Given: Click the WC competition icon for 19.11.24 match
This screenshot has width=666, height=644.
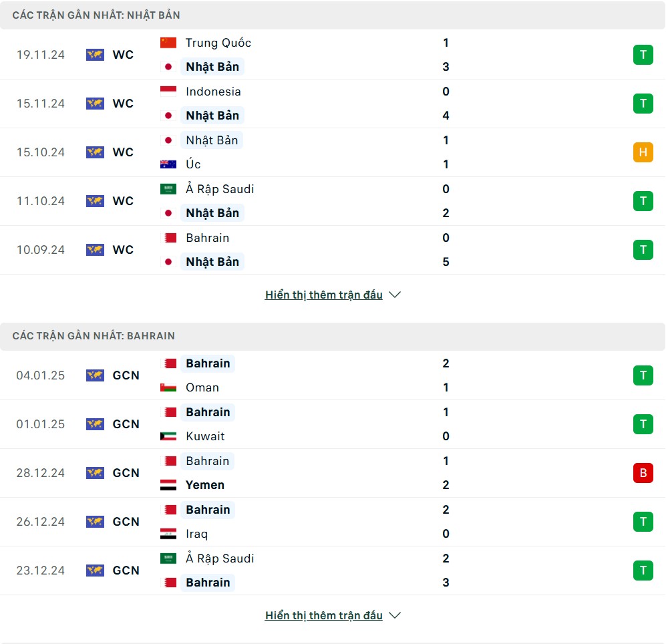Looking at the screenshot, I should pyautogui.click(x=95, y=55).
